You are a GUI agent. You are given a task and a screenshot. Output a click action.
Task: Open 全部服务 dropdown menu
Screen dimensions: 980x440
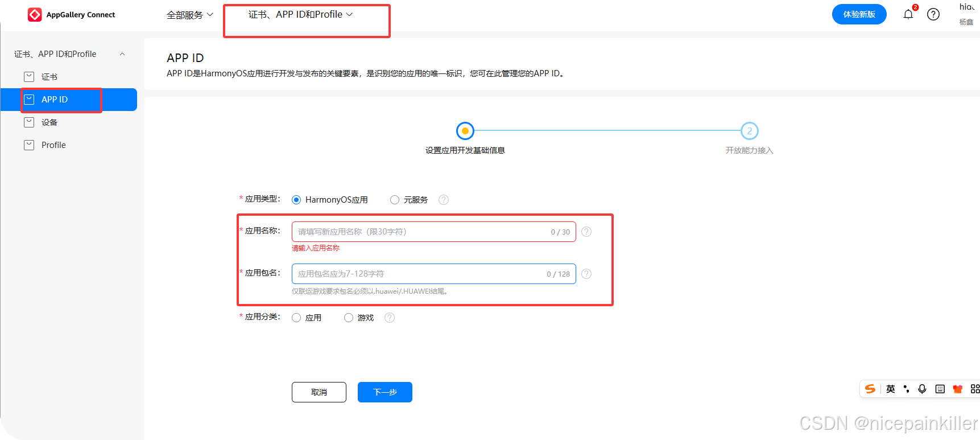(x=190, y=15)
